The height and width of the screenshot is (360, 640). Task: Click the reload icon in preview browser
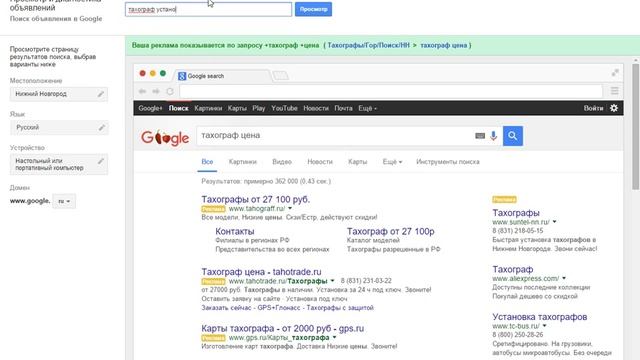tap(170, 91)
